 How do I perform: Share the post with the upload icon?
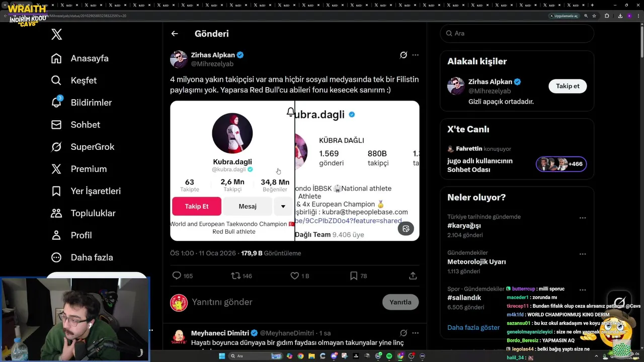413,276
